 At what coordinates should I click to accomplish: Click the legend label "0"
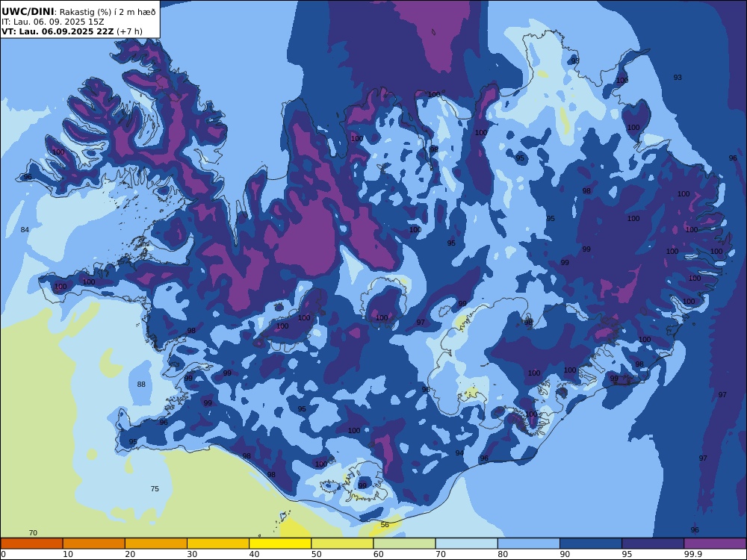(3, 554)
